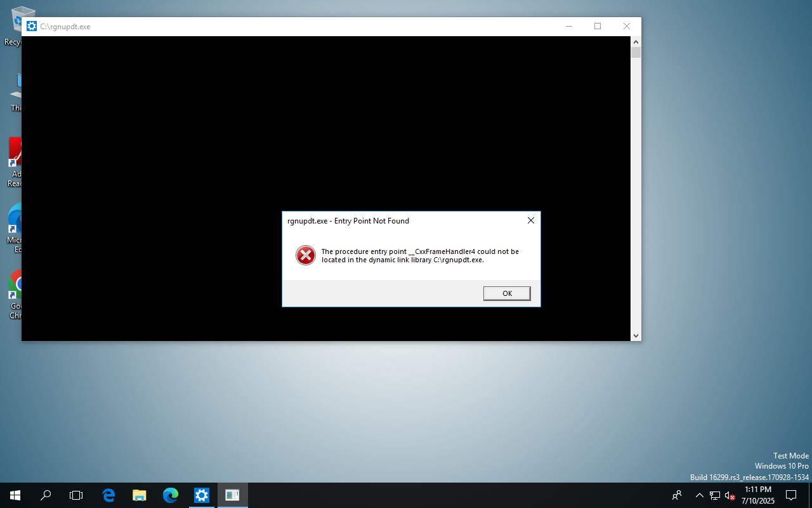812x508 pixels.
Task: Open Task View
Action: point(75,495)
